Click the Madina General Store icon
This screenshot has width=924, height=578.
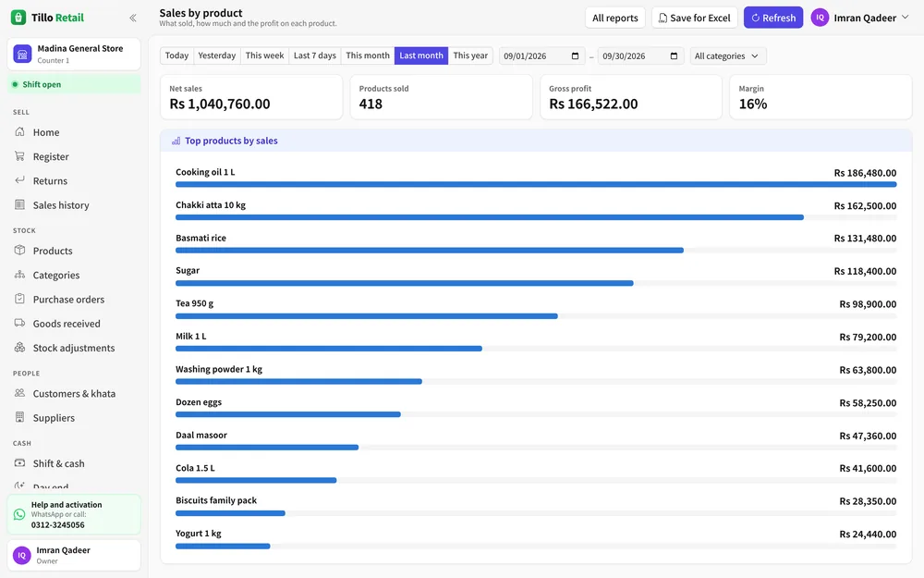click(22, 55)
